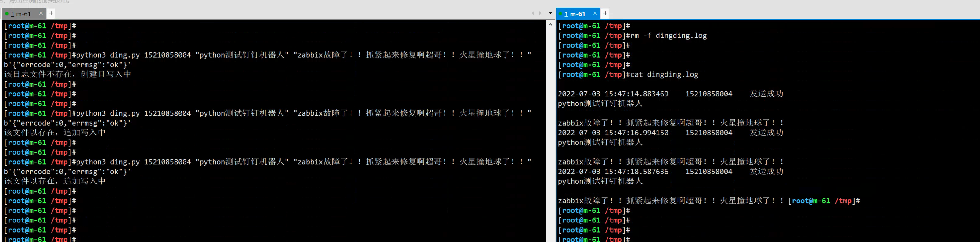
Task: Click the inline prompt after the last zabbix log text
Action: [x=824, y=201]
